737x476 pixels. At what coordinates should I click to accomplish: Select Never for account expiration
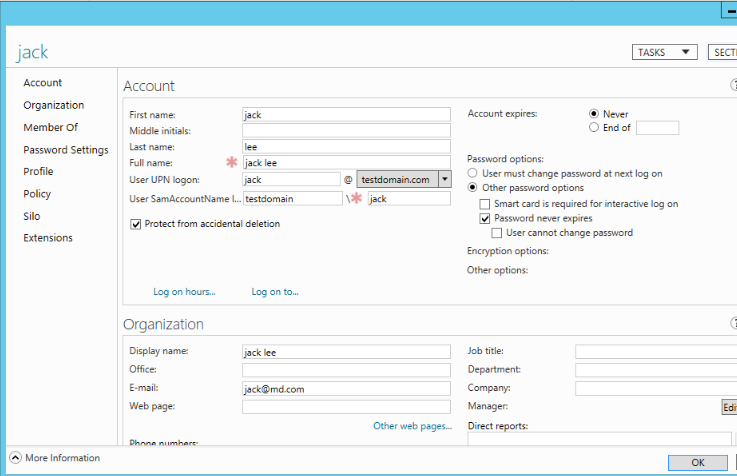click(x=594, y=114)
